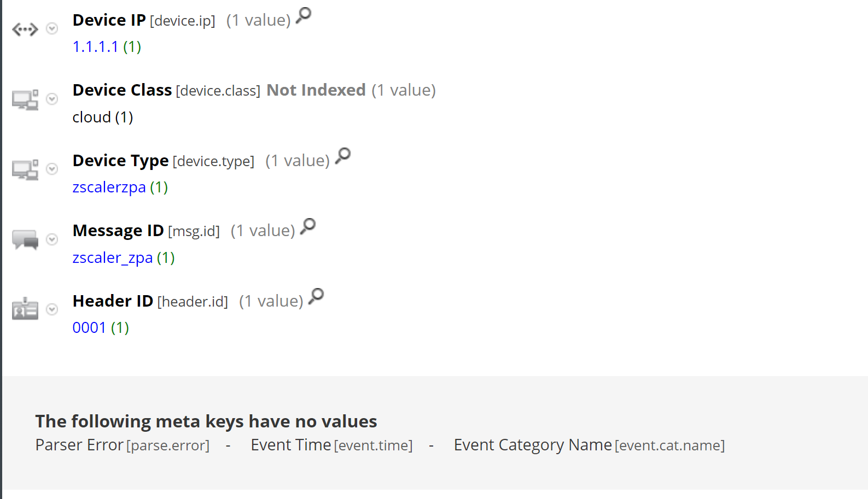Click the Message ID speech bubble icon
Viewport: 868px width, 499px height.
25,239
